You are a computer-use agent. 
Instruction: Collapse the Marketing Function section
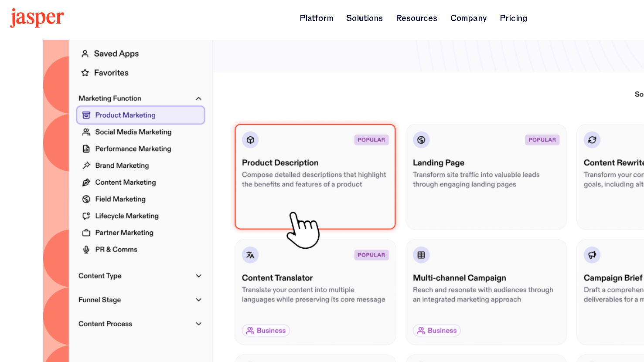point(198,98)
